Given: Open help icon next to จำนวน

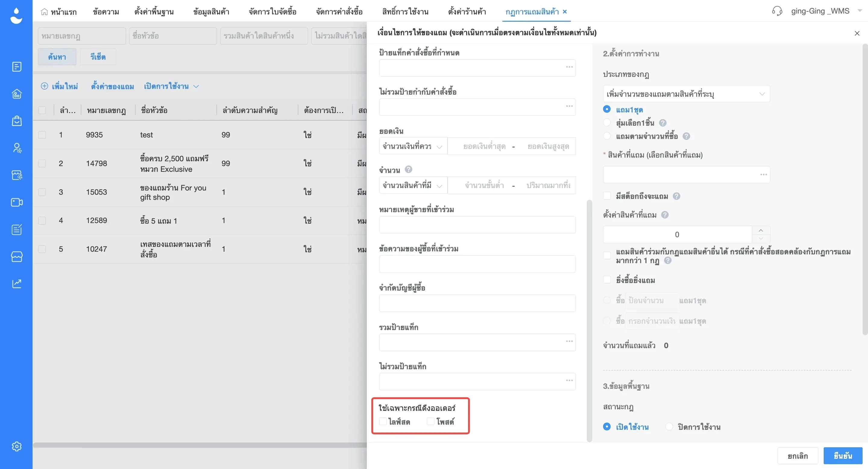Looking at the screenshot, I should click(x=408, y=169).
